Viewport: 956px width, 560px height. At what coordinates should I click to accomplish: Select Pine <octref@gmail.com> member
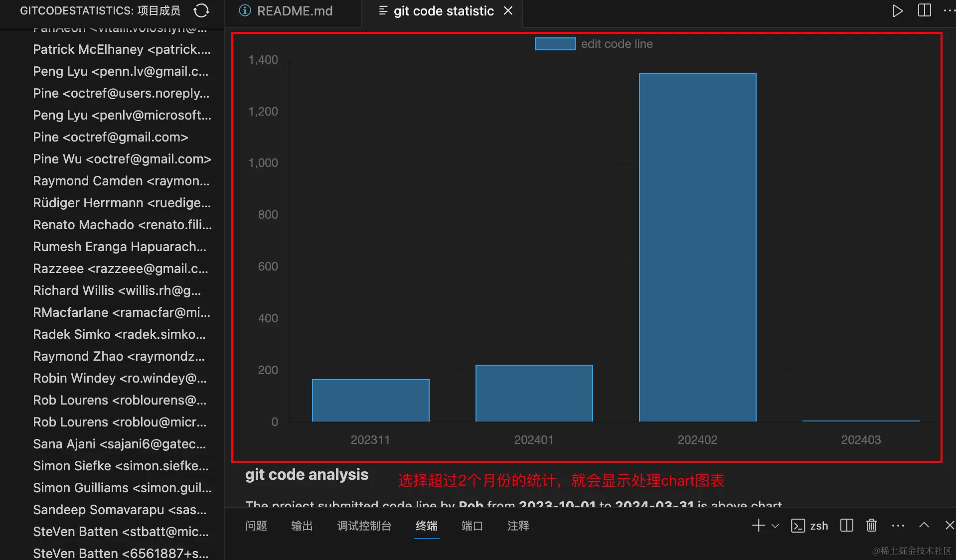click(112, 137)
